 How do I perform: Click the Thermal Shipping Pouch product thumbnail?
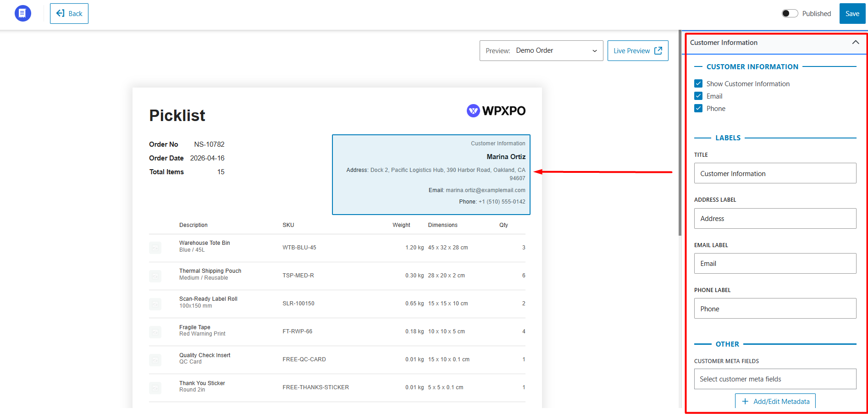coord(155,276)
